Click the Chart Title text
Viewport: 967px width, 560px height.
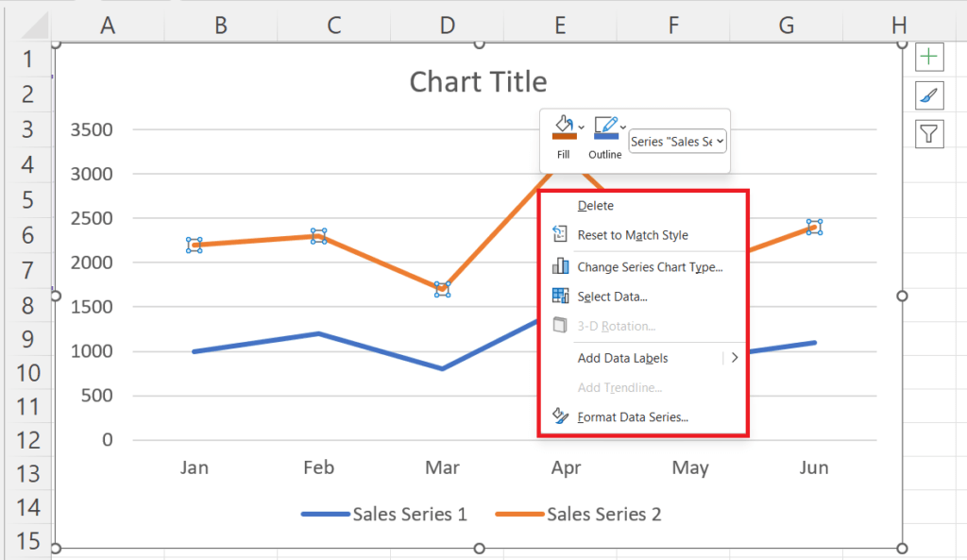[x=478, y=82]
